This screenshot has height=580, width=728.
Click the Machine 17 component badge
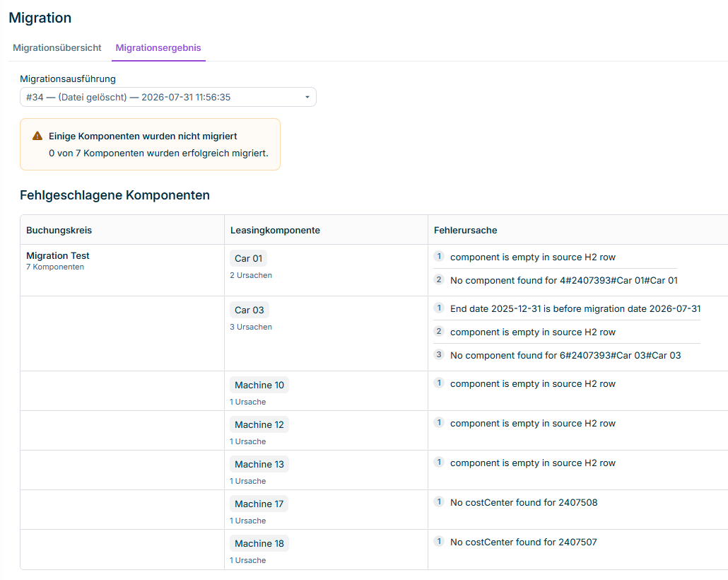259,504
